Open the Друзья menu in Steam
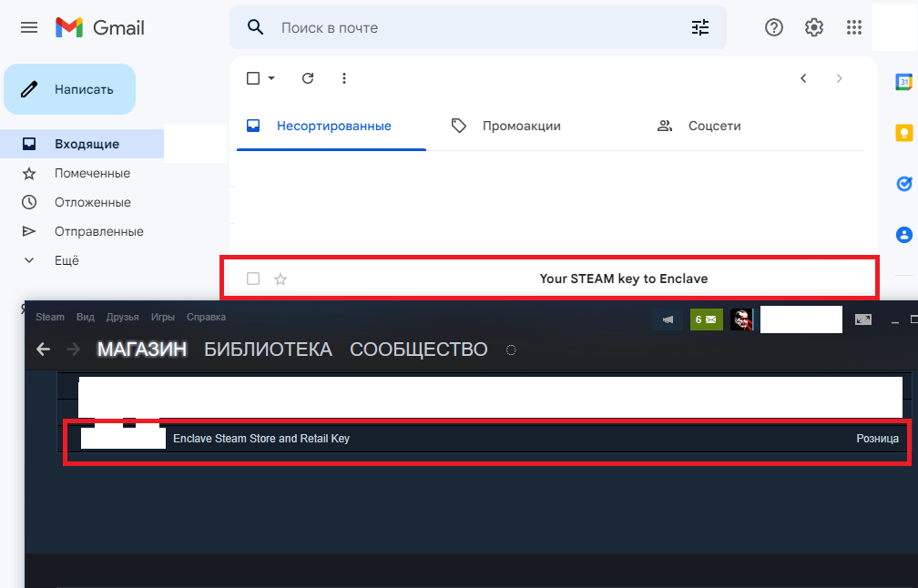This screenshot has width=918, height=588. coord(122,317)
